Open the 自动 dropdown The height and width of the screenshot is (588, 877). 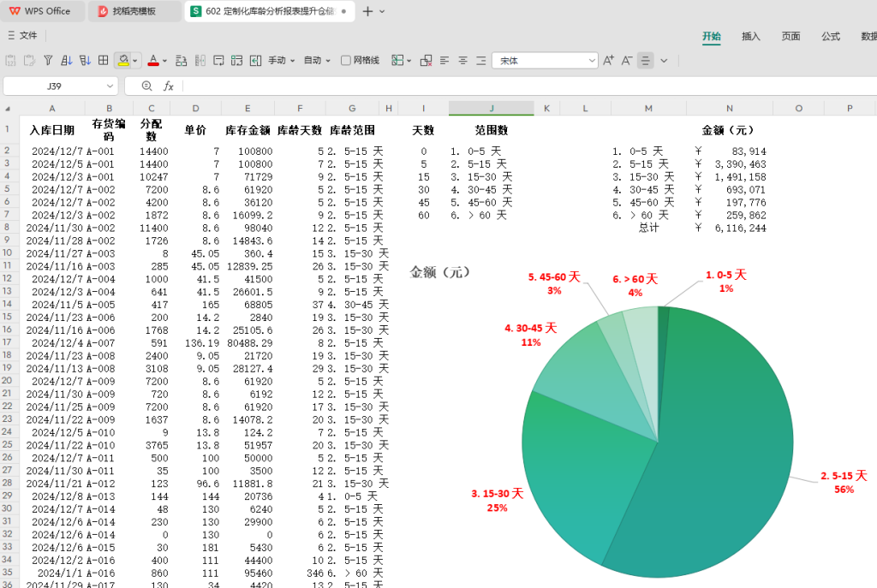[x=317, y=61]
